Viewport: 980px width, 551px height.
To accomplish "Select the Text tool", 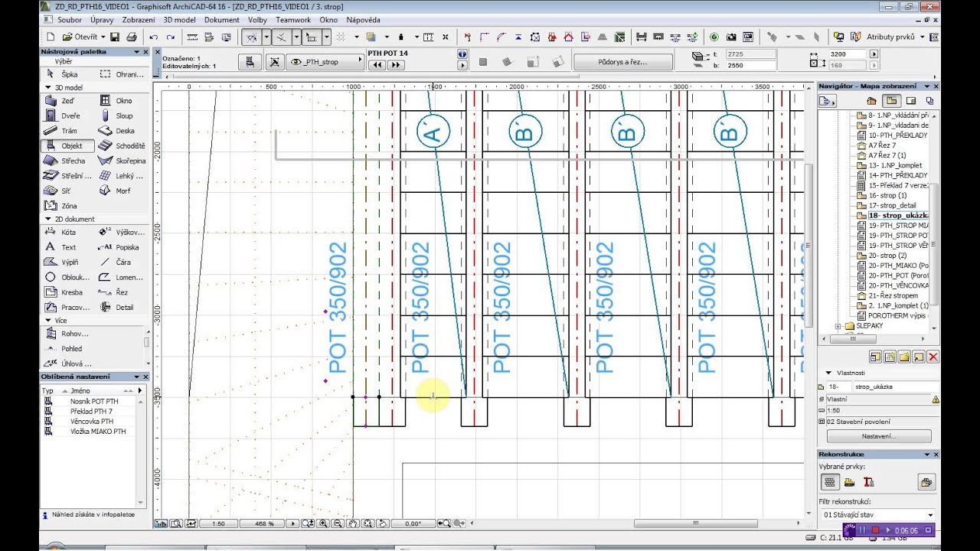I will click(x=61, y=247).
